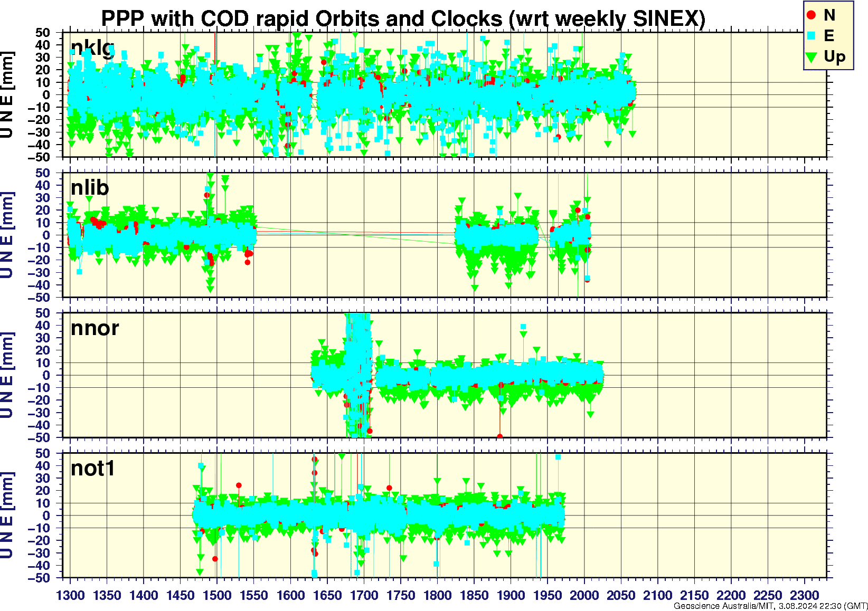Click the -50 tick of nnor panel
The width and height of the screenshot is (868, 611).
pos(40,437)
